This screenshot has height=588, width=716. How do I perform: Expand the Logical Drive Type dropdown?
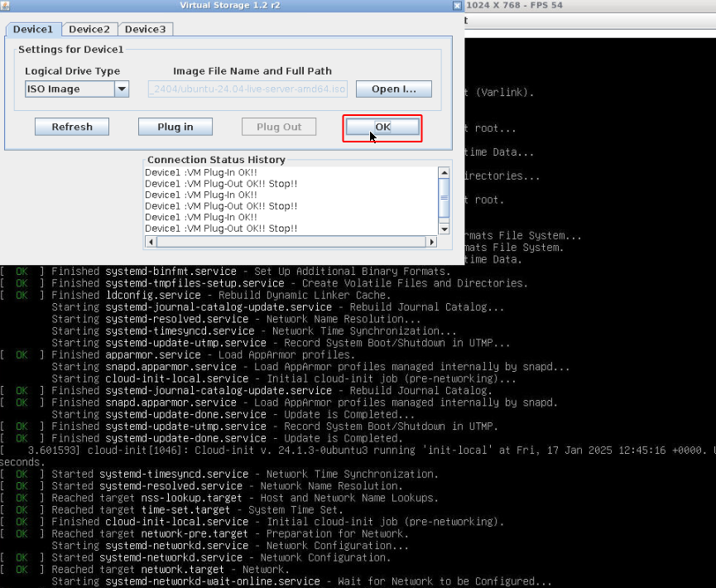point(122,89)
